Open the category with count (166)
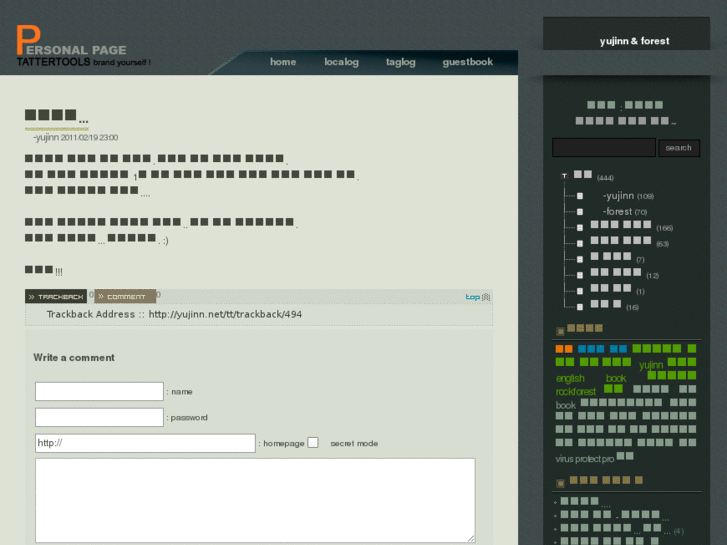This screenshot has width=727, height=545. click(x=631, y=226)
